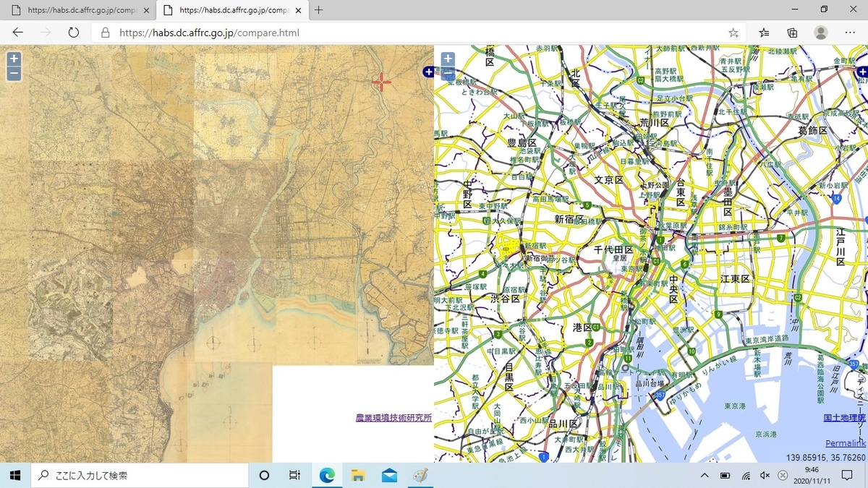Open Microsoft Edge from the taskbar

pos(327,475)
